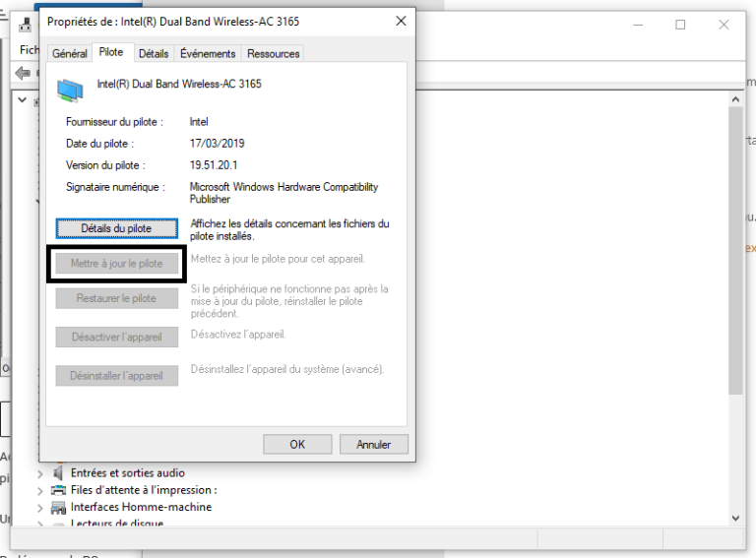
Task: Select Interfaces Homme-machine item
Action: (142, 507)
